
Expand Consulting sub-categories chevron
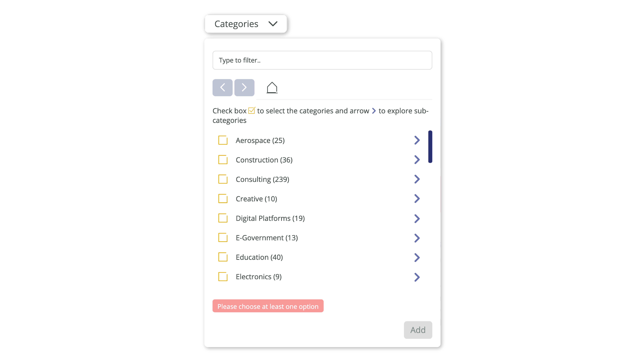(x=417, y=179)
